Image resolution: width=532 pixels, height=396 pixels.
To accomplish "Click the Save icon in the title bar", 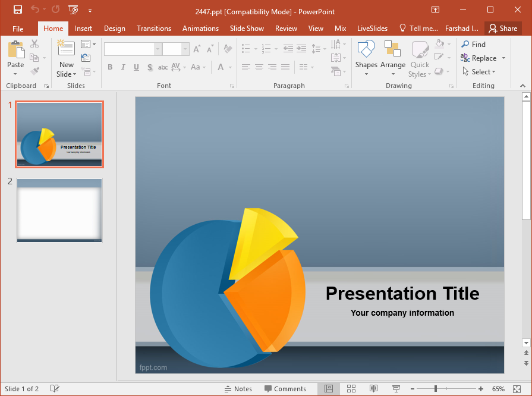I will point(18,10).
